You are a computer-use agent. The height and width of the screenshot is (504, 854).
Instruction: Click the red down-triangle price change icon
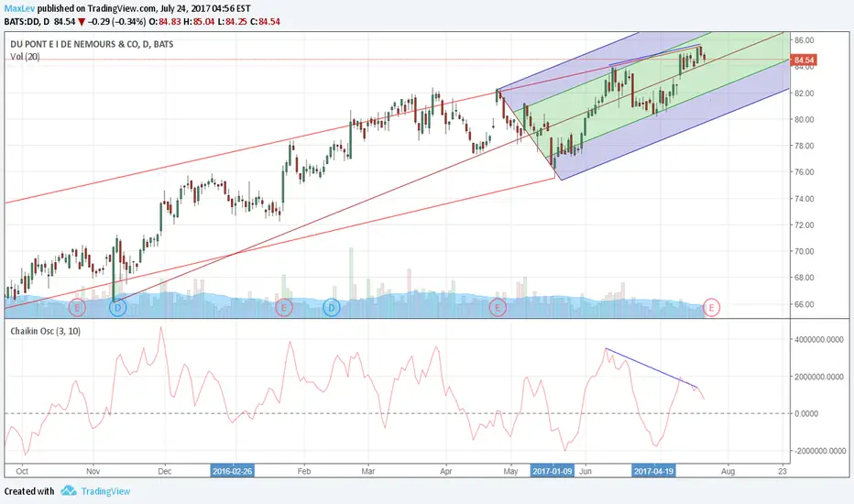(x=82, y=22)
